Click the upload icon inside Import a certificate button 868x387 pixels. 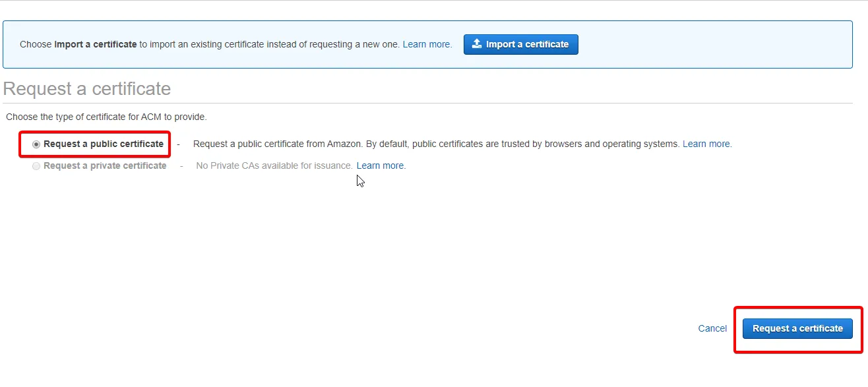click(476, 44)
